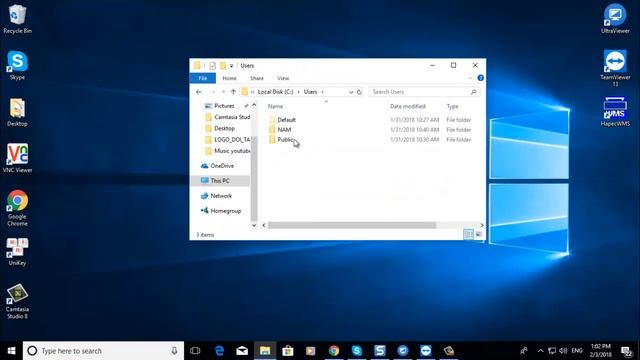The height and width of the screenshot is (360, 640).
Task: Click the search magnifier in Explorer
Action: (473, 92)
